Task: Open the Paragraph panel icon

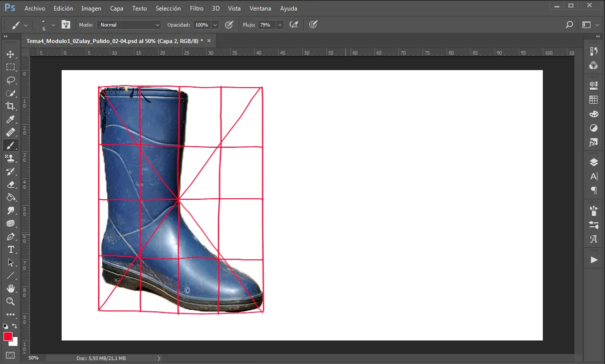Action: [594, 191]
